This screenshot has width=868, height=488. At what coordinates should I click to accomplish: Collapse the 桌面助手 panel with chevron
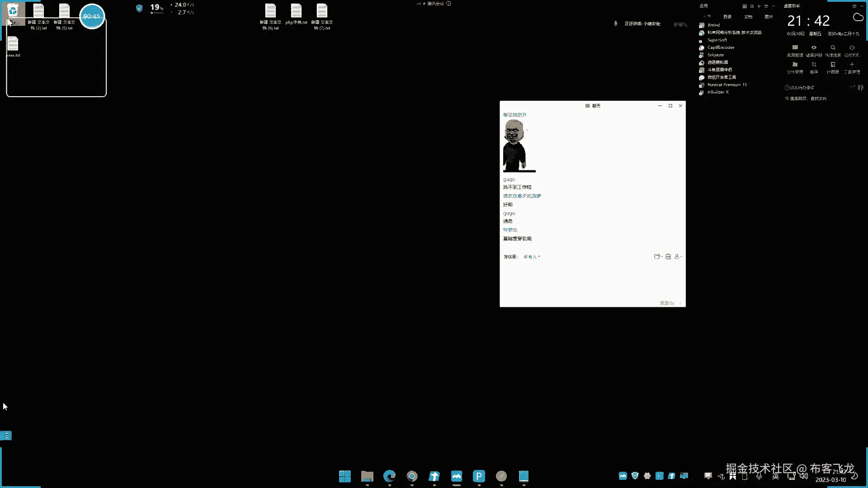[x=862, y=6]
